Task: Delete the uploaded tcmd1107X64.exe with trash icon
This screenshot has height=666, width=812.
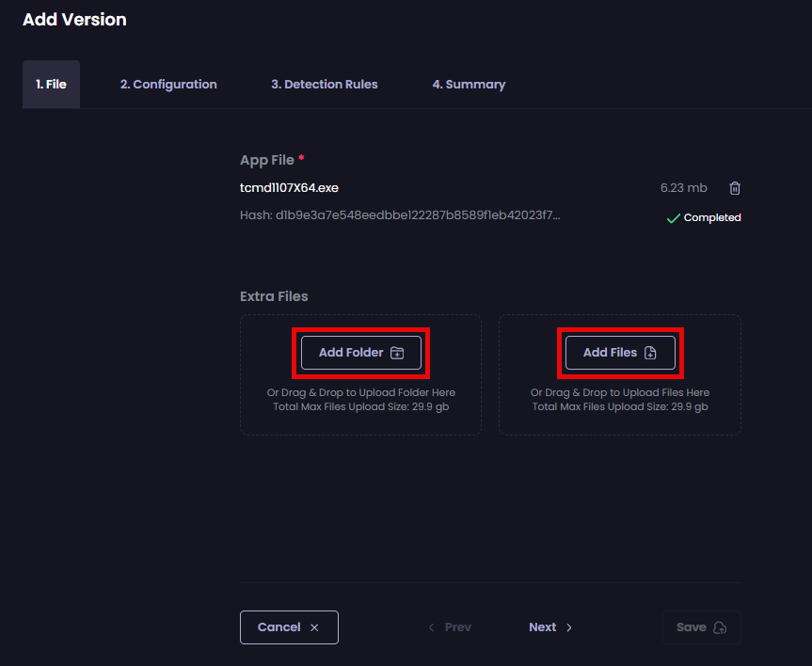Action: pos(735,188)
